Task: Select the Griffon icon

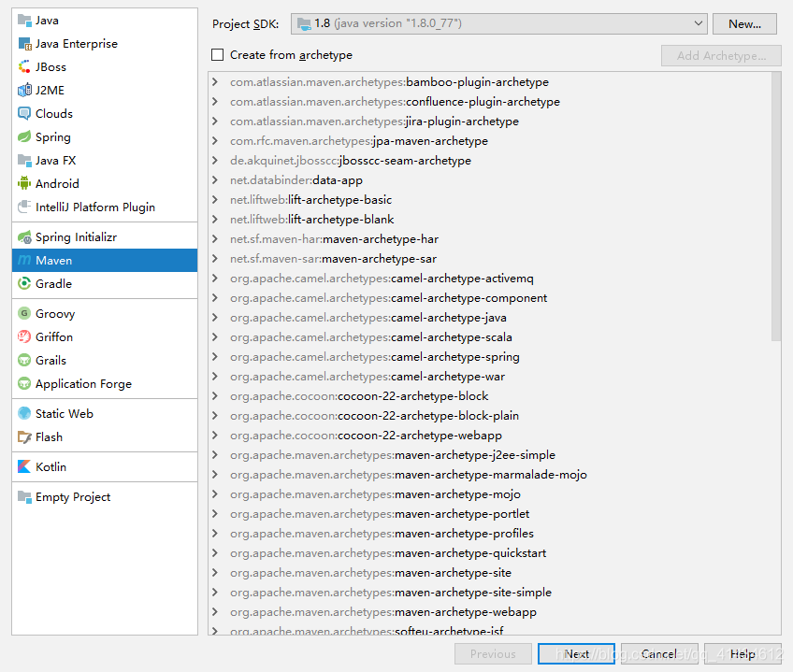Action: tap(24, 336)
